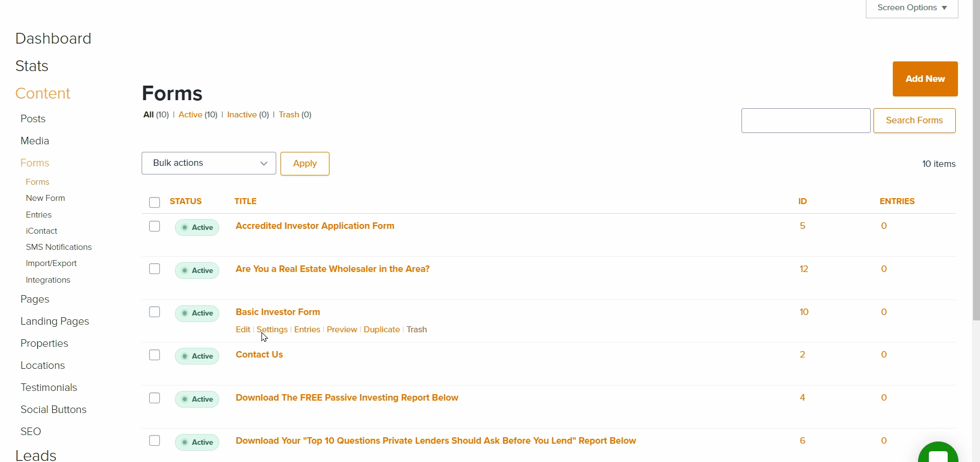Click Active status badge for Contact Us
The image size is (980, 462).
click(197, 356)
